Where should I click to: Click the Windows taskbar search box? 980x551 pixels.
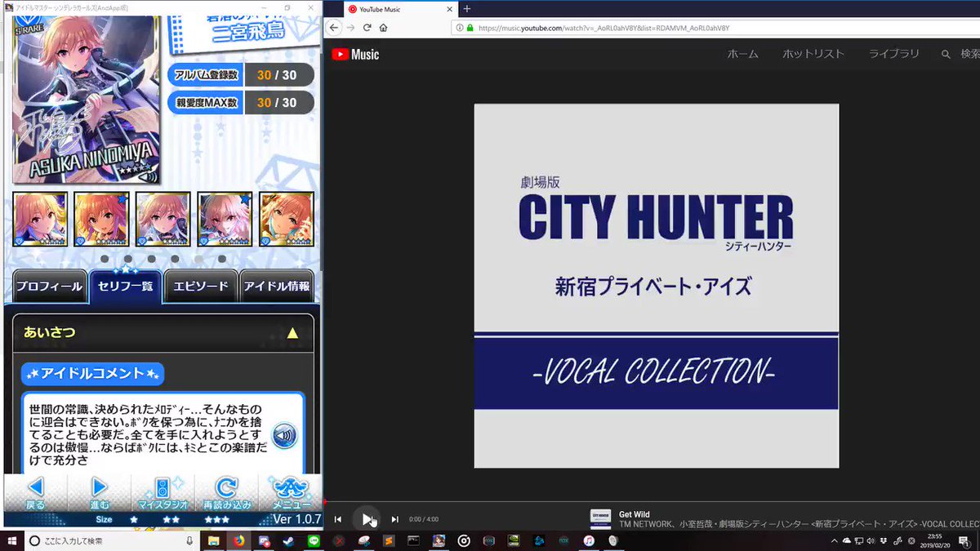click(x=113, y=540)
